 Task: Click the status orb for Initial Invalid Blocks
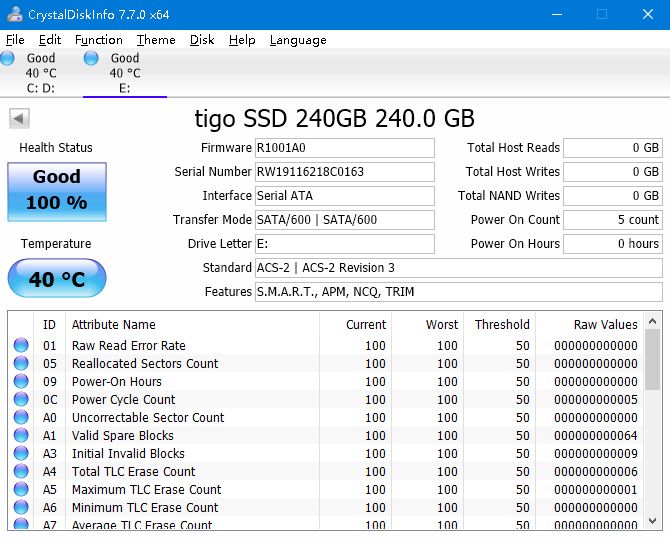(21, 453)
